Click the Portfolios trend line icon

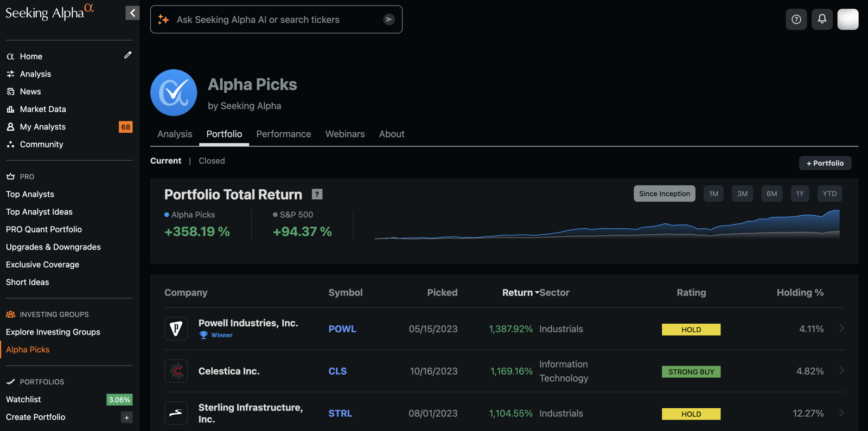point(10,382)
